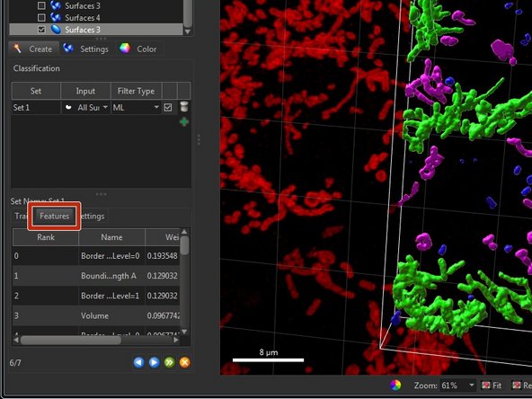This screenshot has width=532, height=399.
Task: Click the color wheel icon near Zoom
Action: click(395, 386)
